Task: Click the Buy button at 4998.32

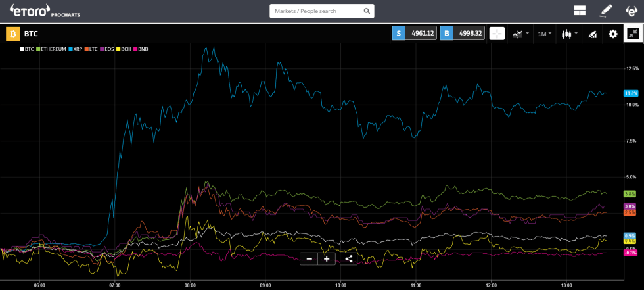Action: (463, 34)
